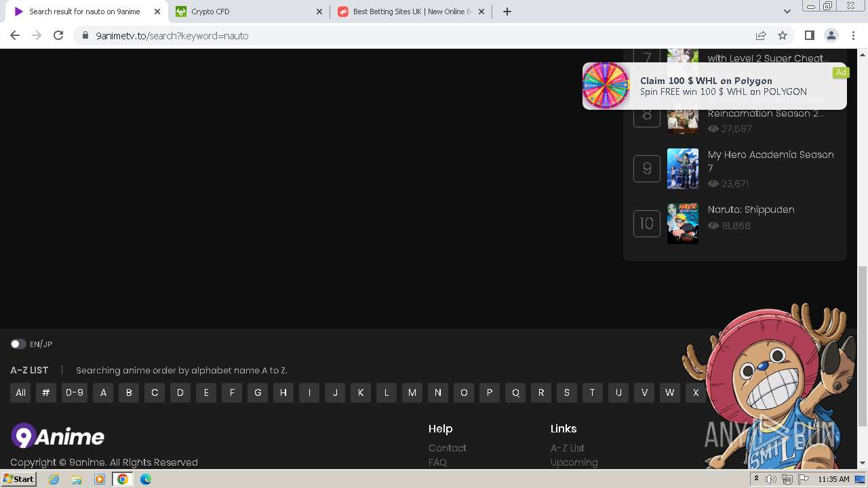Filter anime by letter W
Image resolution: width=868 pixels, height=488 pixels.
[670, 392]
